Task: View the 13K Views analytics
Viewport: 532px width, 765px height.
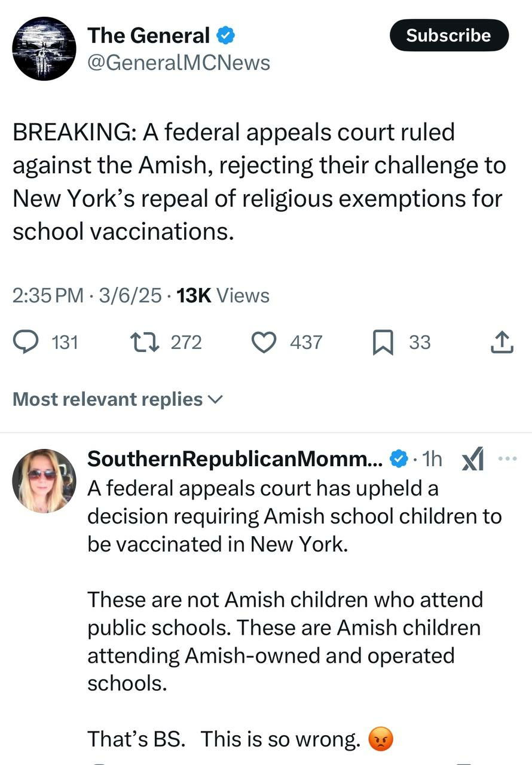Action: coord(223,295)
